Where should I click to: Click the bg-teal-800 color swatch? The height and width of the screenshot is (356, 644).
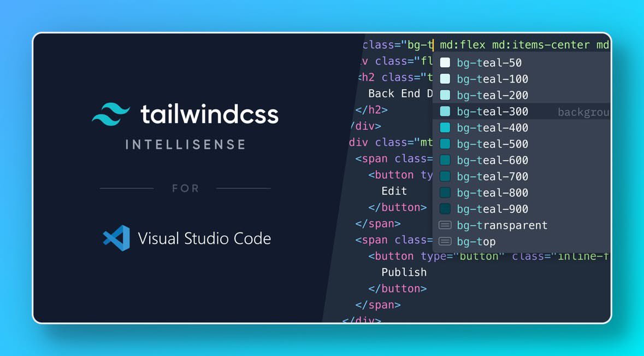445,192
